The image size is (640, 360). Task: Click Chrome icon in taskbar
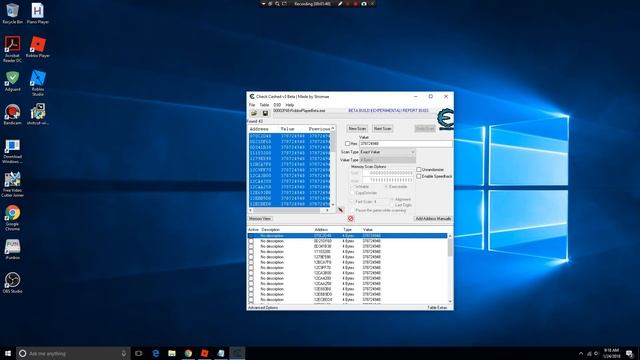(x=188, y=353)
